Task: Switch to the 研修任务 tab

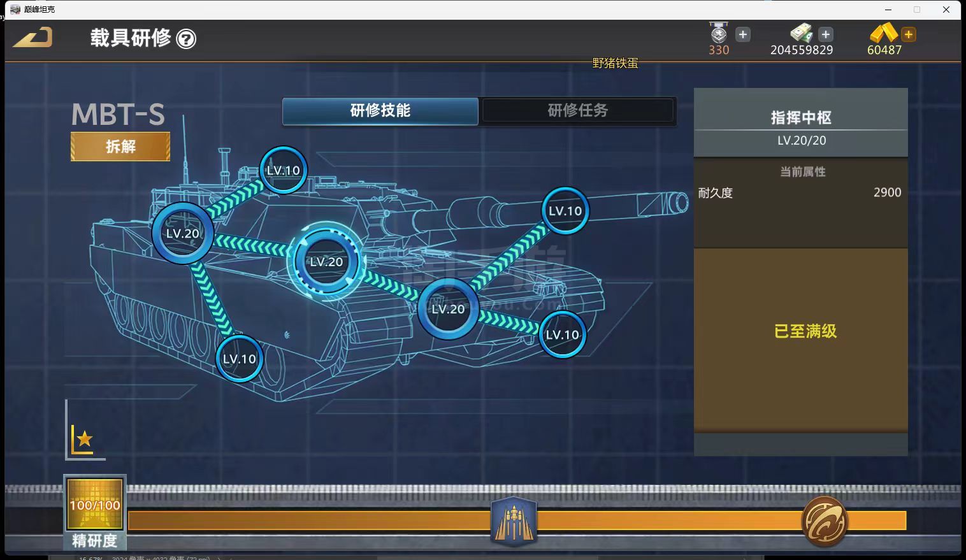Action: tap(578, 111)
